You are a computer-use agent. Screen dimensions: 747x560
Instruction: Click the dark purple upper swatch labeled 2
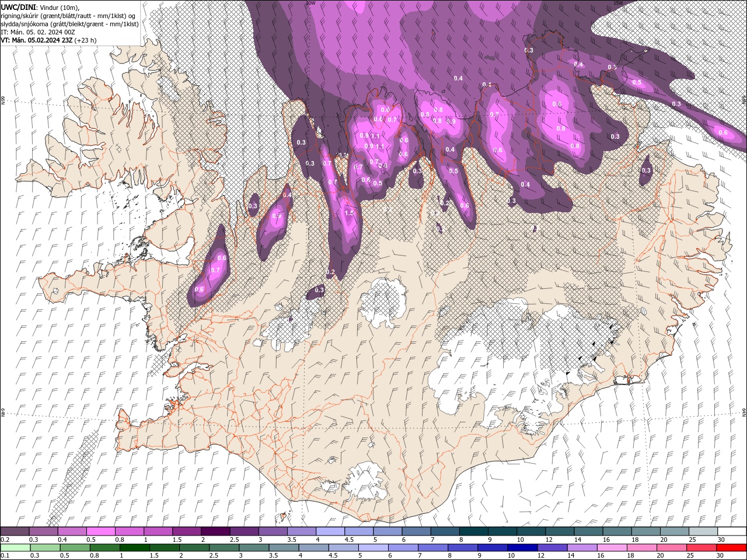[215, 531]
